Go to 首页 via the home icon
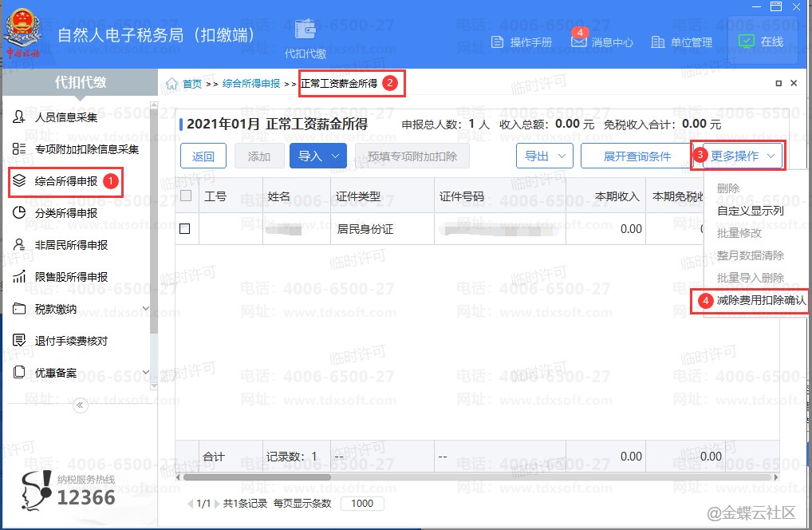 coord(172,84)
